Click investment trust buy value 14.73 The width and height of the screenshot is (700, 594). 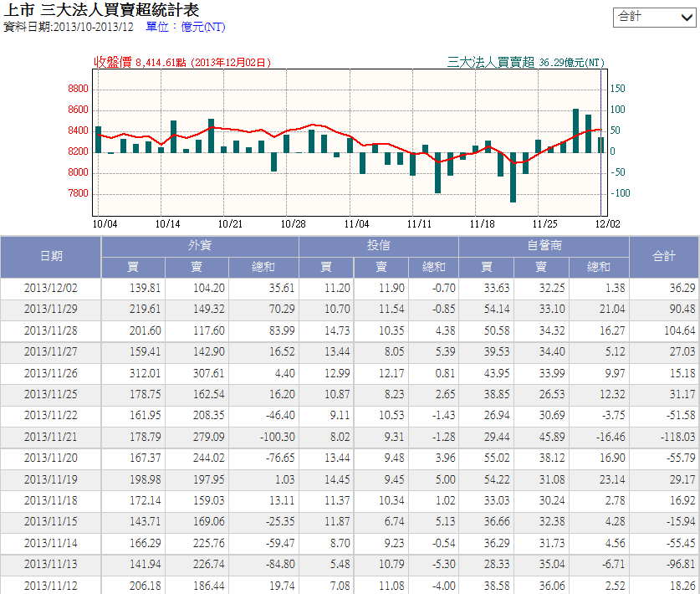click(x=337, y=331)
